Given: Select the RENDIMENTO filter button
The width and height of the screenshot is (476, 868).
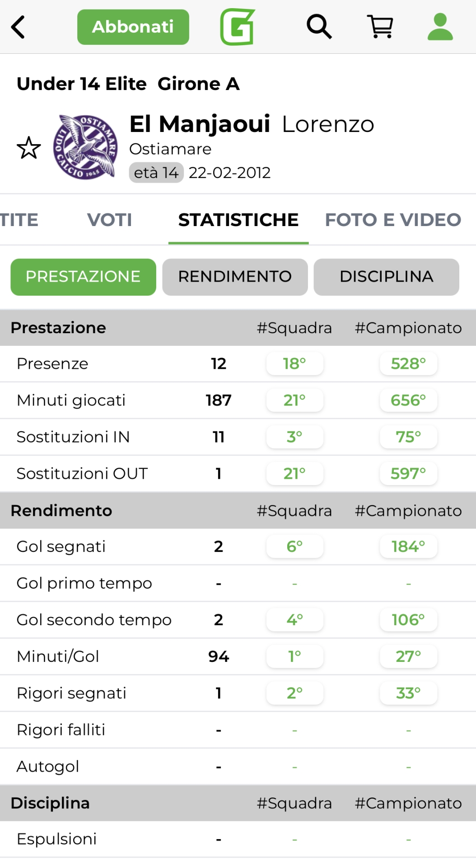Looking at the screenshot, I should click(235, 277).
